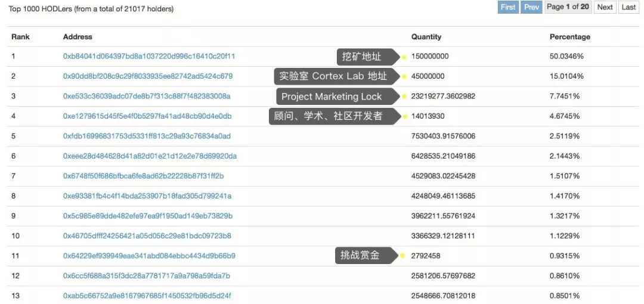Image resolution: width=644 pixels, height=304 pixels.
Task: Select percentage 7.7451%
Action: pyautogui.click(x=565, y=96)
